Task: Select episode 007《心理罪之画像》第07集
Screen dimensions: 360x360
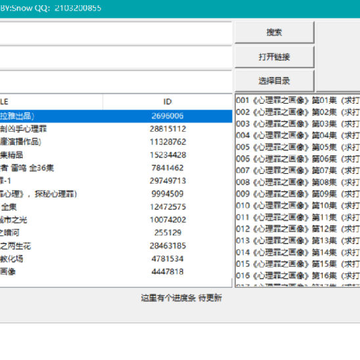Action: click(298, 170)
